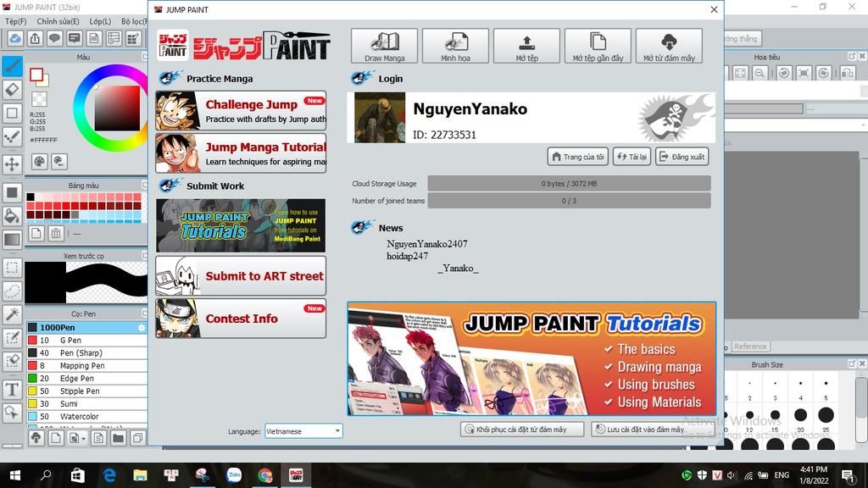Pick the Move tool with four arrows
The width and height of the screenshot is (868, 488).
coord(12,164)
